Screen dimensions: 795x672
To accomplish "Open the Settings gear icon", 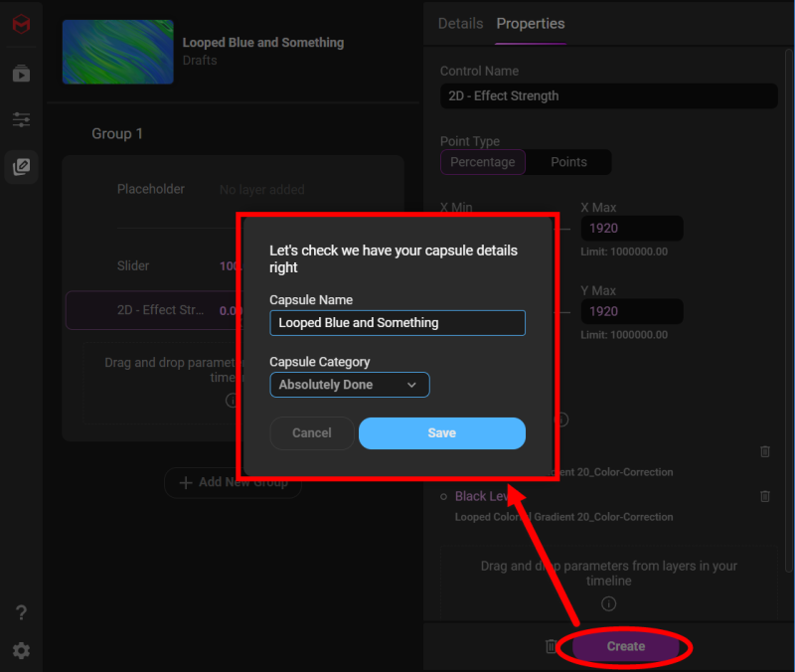I will pos(21,650).
